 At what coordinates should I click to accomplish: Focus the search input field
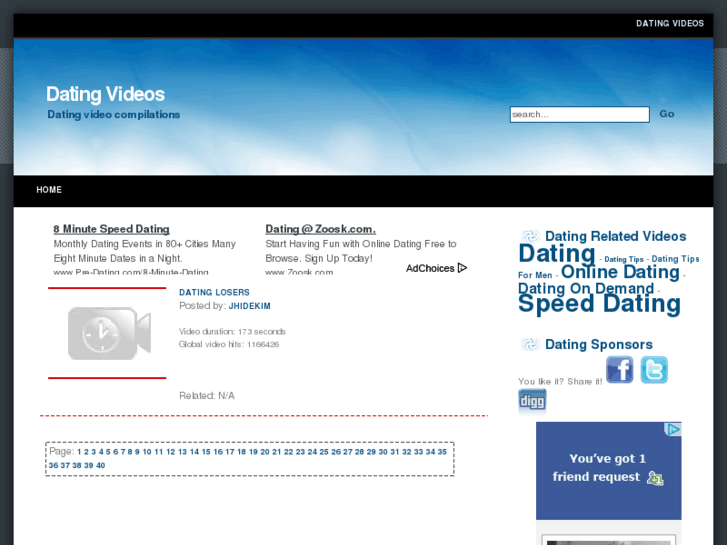(580, 115)
